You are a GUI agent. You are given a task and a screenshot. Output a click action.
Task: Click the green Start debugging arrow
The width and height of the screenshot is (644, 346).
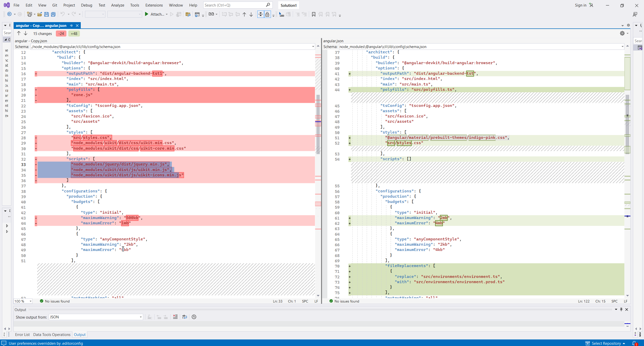tap(147, 14)
